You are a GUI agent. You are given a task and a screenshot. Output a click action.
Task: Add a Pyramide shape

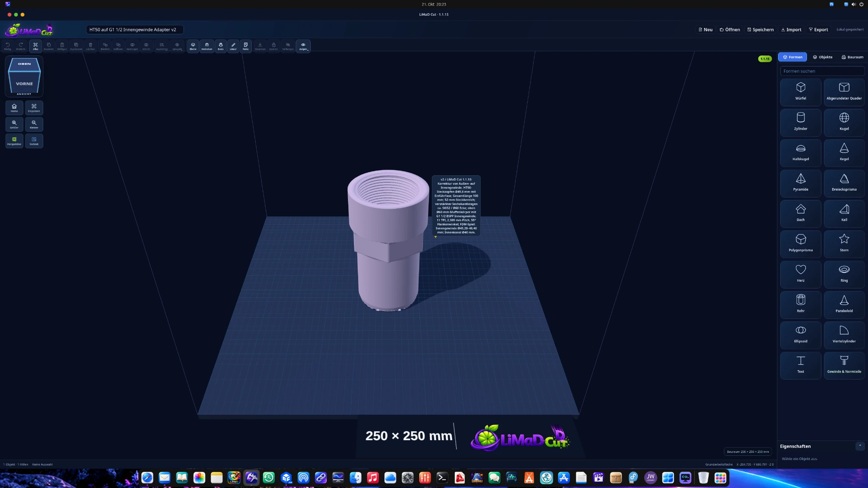(x=801, y=183)
